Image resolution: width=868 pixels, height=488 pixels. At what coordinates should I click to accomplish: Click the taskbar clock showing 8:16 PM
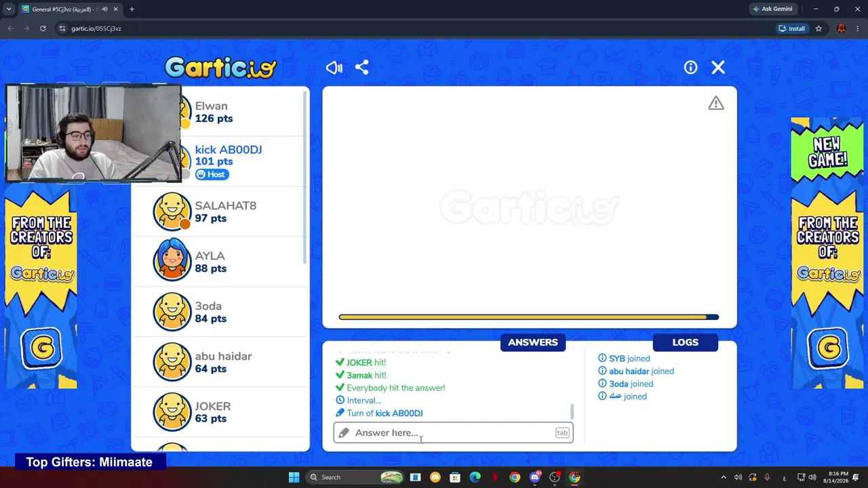[837, 477]
